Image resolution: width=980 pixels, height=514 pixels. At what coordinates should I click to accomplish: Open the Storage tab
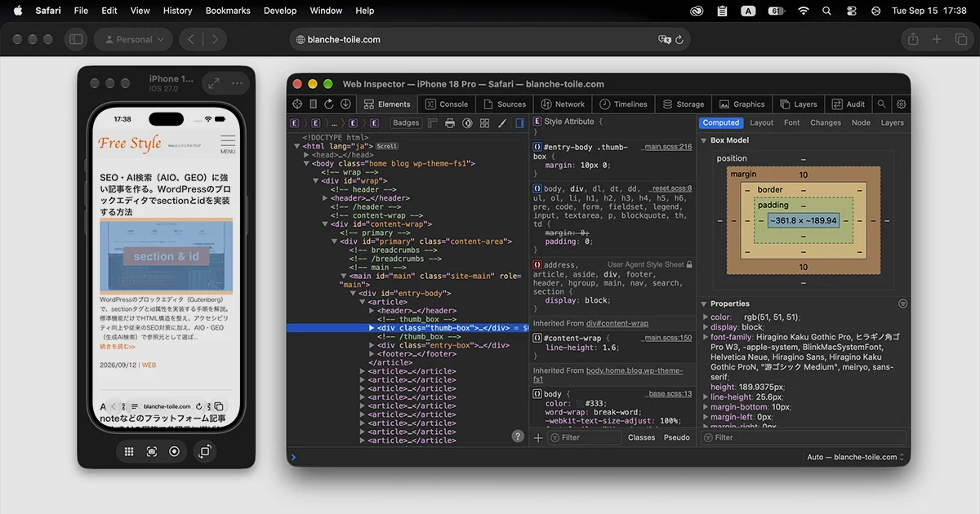pos(683,104)
